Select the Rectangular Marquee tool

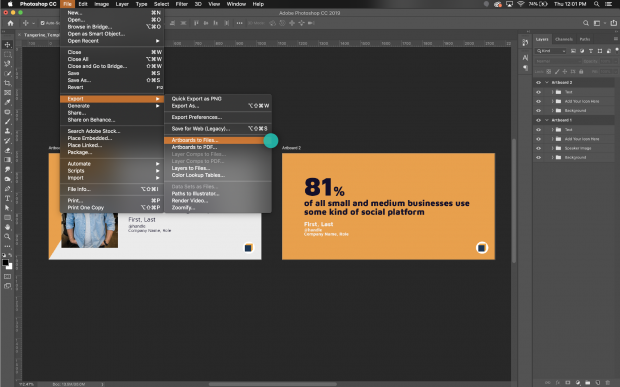coord(8,54)
